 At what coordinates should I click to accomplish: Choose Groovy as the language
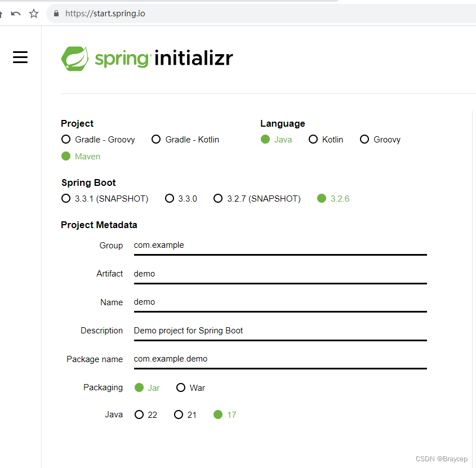click(x=380, y=139)
